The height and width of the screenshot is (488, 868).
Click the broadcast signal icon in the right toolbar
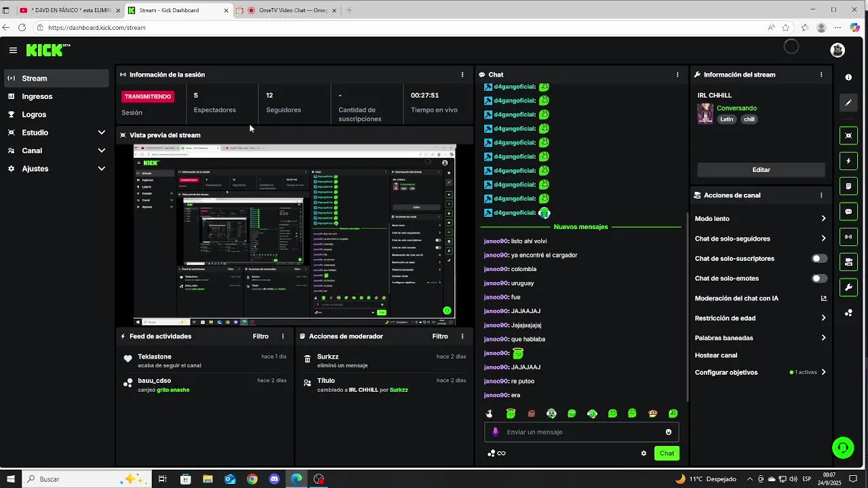pos(848,237)
